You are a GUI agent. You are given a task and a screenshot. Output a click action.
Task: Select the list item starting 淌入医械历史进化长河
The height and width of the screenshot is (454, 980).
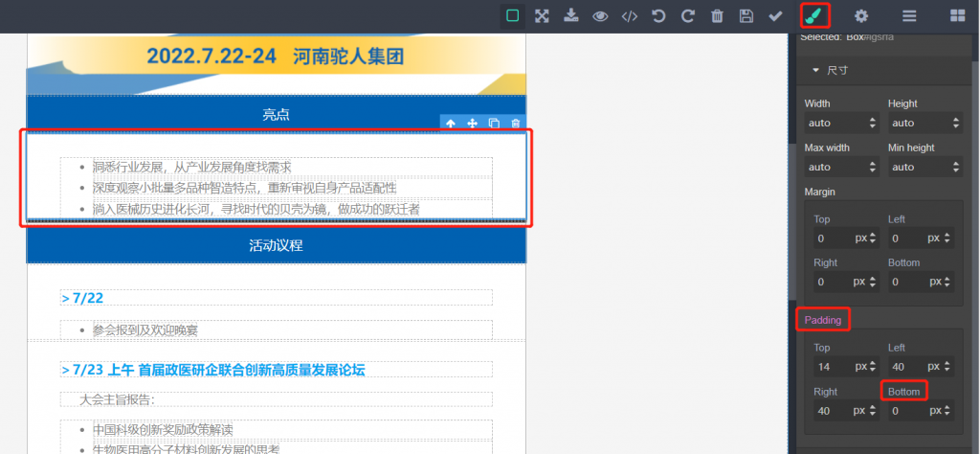point(256,209)
